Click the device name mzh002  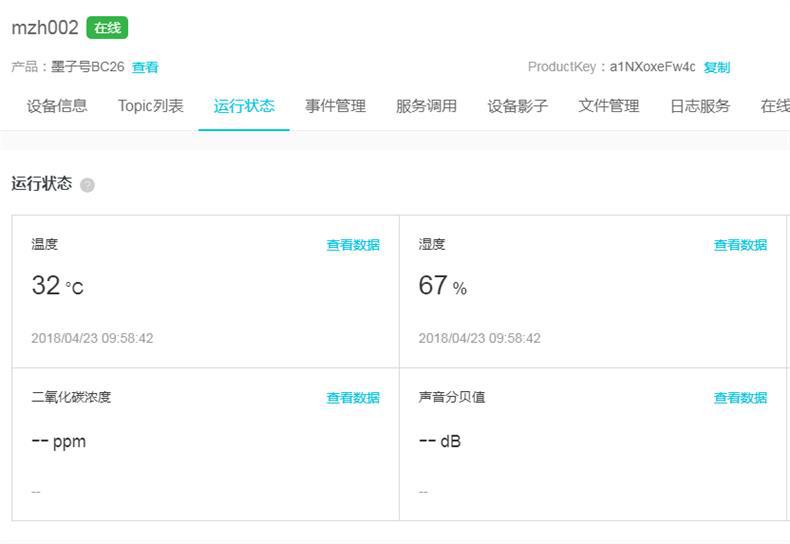coord(45,28)
